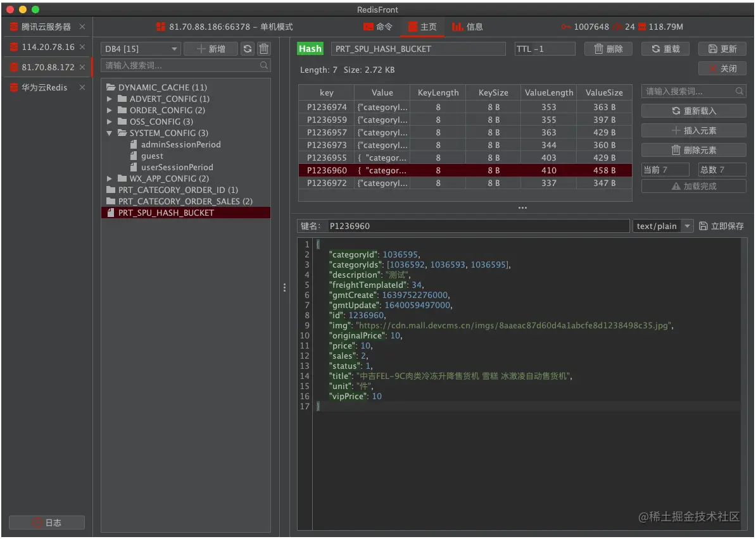Expand the OSS_CONFIG (3) folder

(110, 121)
